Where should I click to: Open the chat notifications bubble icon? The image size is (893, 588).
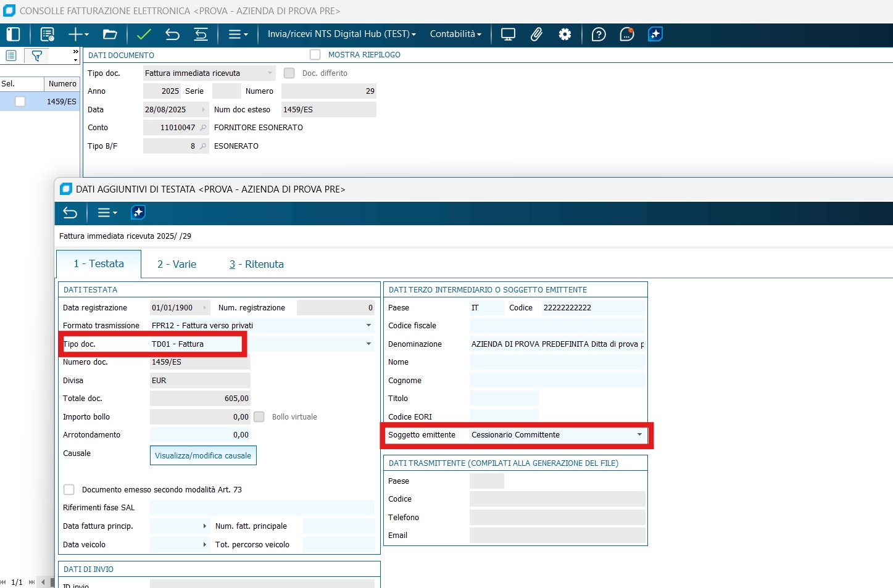point(626,35)
